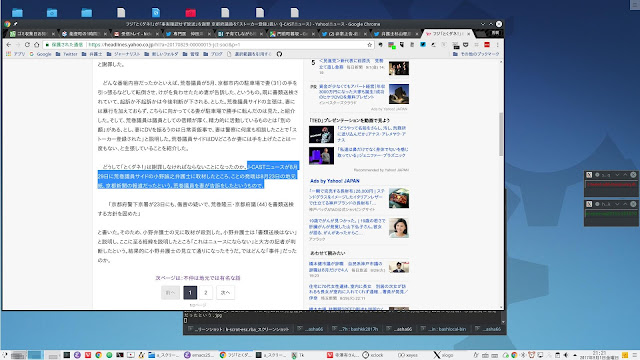Open the yellow notes tray icon
This screenshot has width=640, height=360.
(x=625, y=355)
